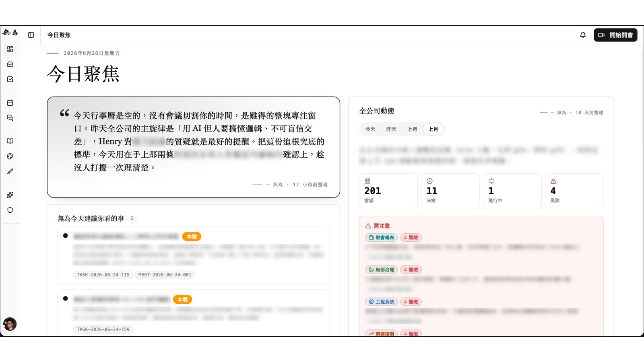Screen dimensions: 644x362
Task: Open the chat messages icon in sidebar
Action: [10, 118]
